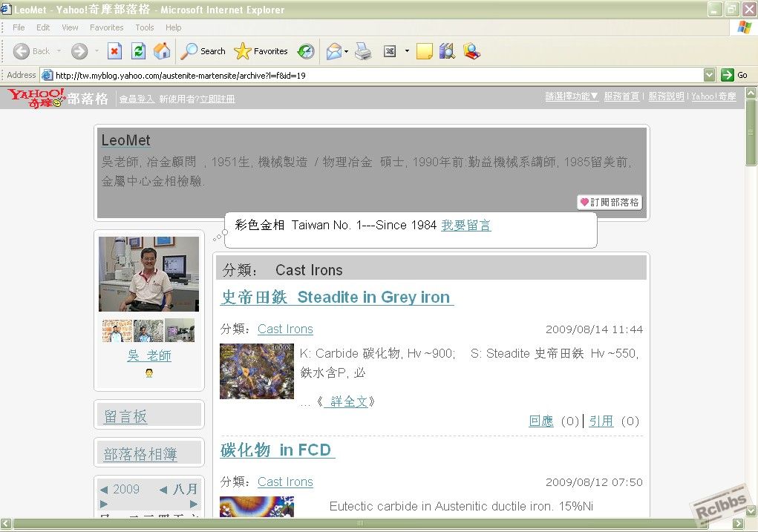758x532 pixels.
Task: Expand the address bar URL dropdown
Action: pos(709,75)
